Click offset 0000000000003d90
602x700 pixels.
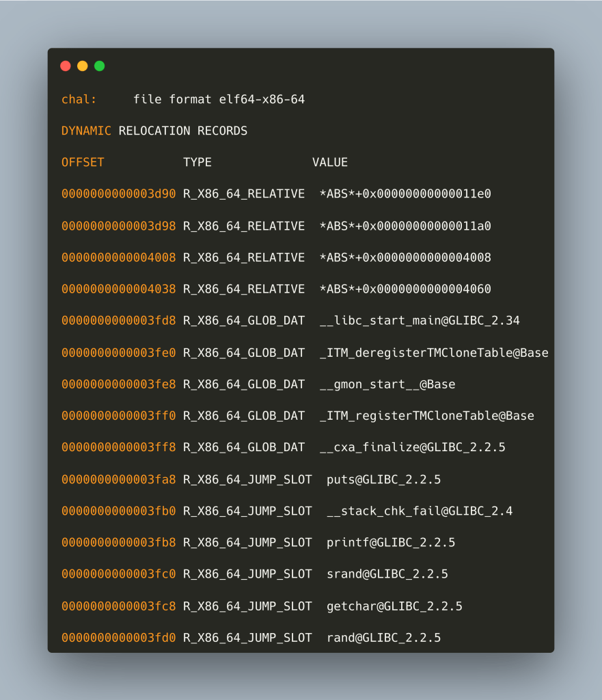(118, 194)
